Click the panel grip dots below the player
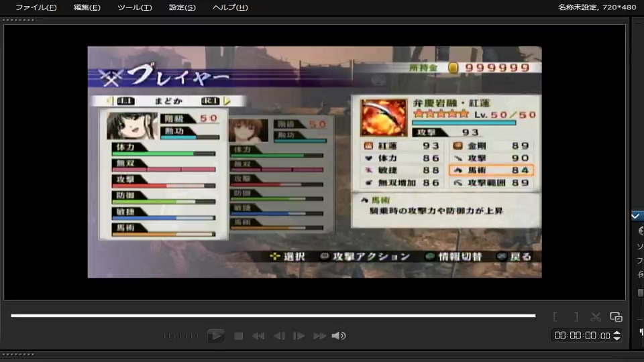Viewport: 644px width, 362px height. (19, 354)
